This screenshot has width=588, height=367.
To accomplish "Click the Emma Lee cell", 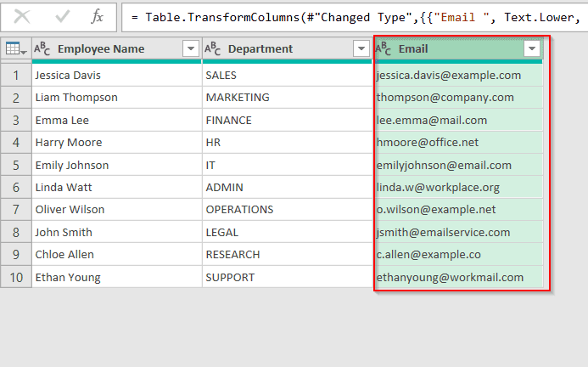I will point(117,120).
